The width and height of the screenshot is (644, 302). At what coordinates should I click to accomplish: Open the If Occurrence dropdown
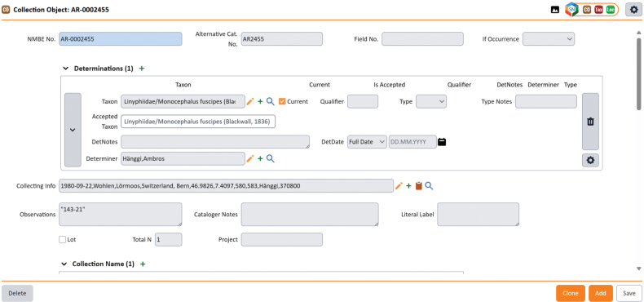pyautogui.click(x=549, y=38)
